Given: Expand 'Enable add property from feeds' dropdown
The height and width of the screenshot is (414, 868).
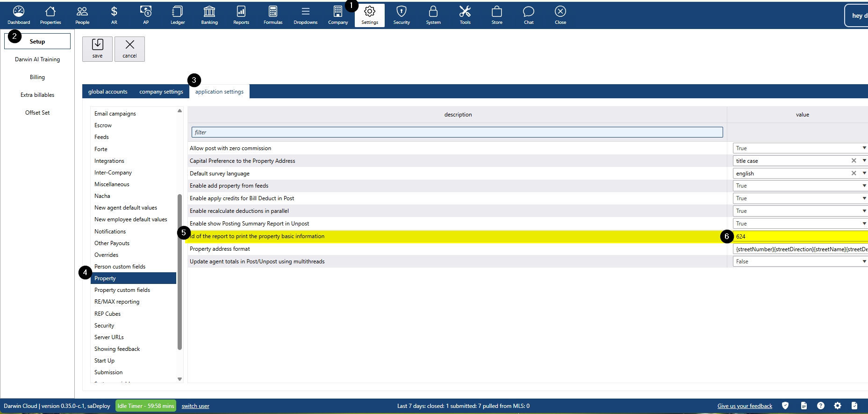Looking at the screenshot, I should click(864, 186).
